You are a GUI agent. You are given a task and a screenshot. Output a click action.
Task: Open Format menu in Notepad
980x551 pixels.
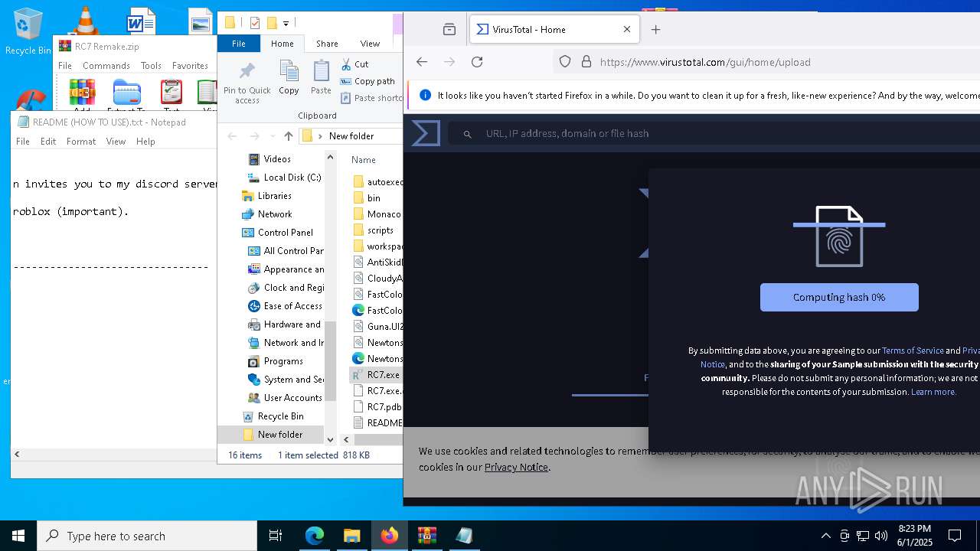[x=81, y=142]
